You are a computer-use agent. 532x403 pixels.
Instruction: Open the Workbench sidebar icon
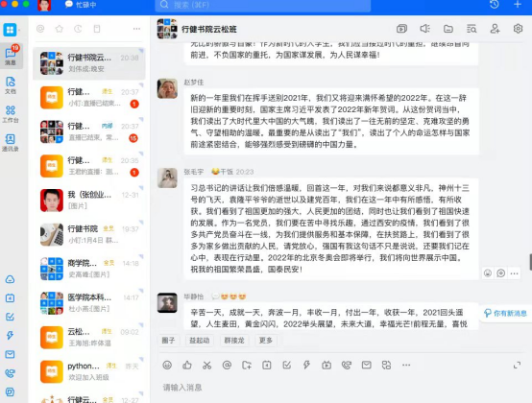coord(11,114)
